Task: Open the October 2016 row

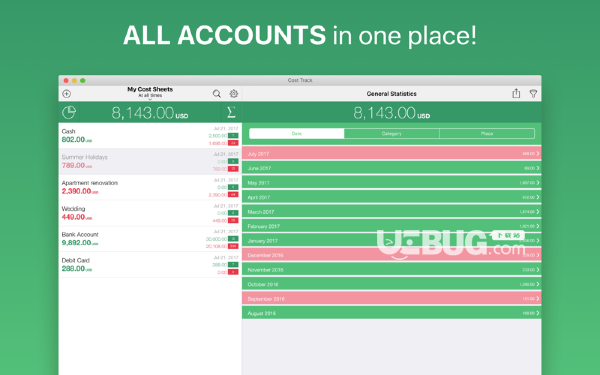Action: point(391,284)
